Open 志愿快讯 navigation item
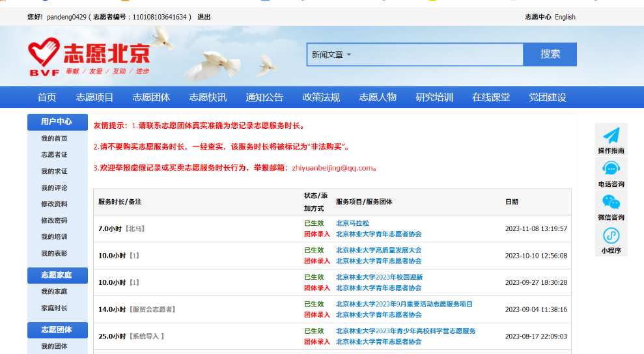Image resolution: width=644 pixels, height=354 pixels. click(208, 98)
